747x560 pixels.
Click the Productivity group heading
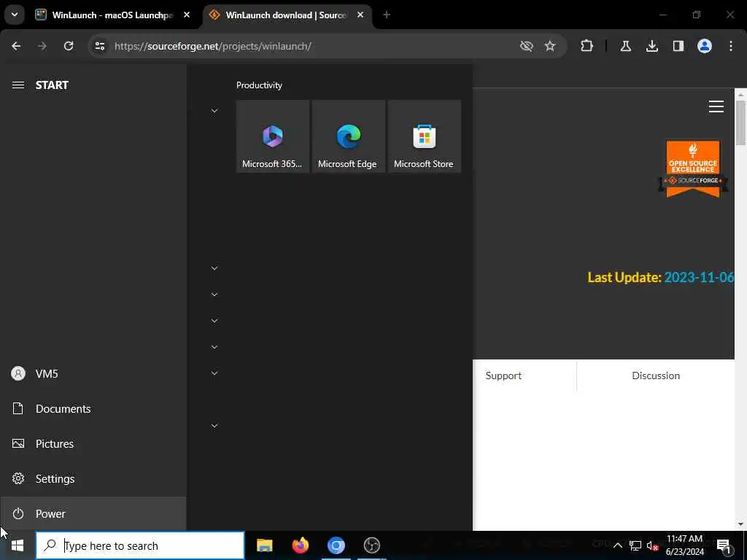tap(259, 85)
